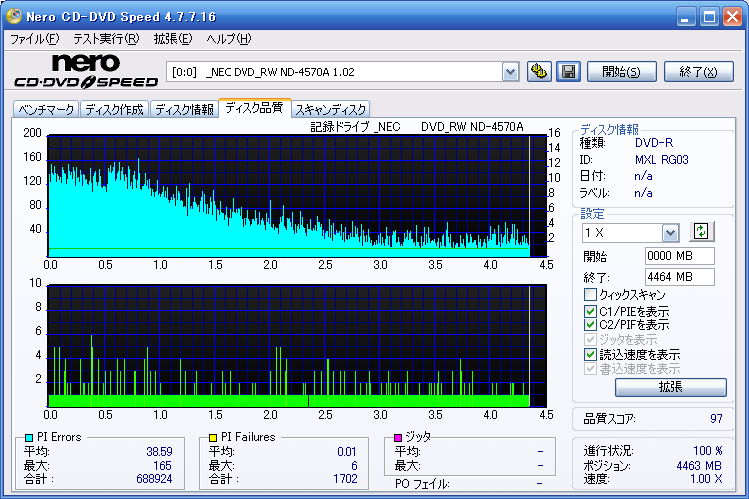Open the 1 X speed dropdown
Image resolution: width=749 pixels, height=499 pixels.
pyautogui.click(x=670, y=233)
